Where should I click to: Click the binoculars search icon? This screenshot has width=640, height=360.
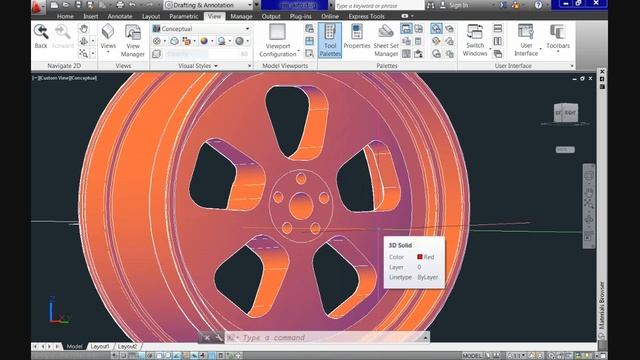(x=430, y=5)
